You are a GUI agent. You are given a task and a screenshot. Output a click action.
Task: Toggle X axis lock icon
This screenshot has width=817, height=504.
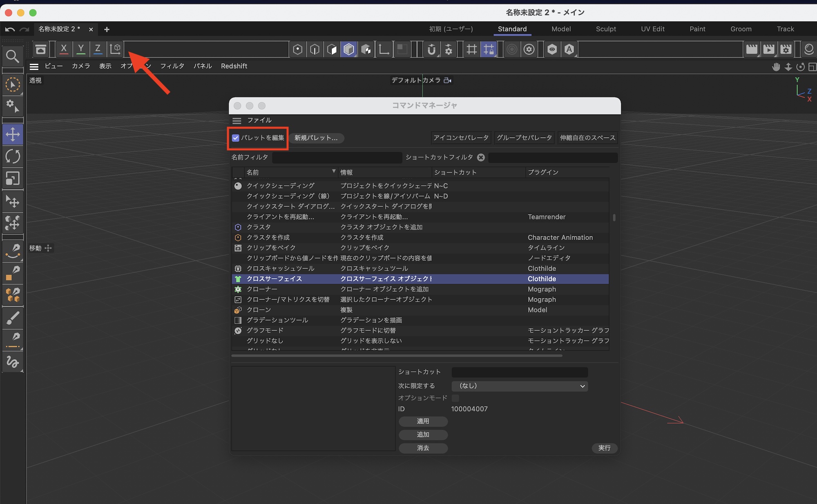(x=64, y=49)
